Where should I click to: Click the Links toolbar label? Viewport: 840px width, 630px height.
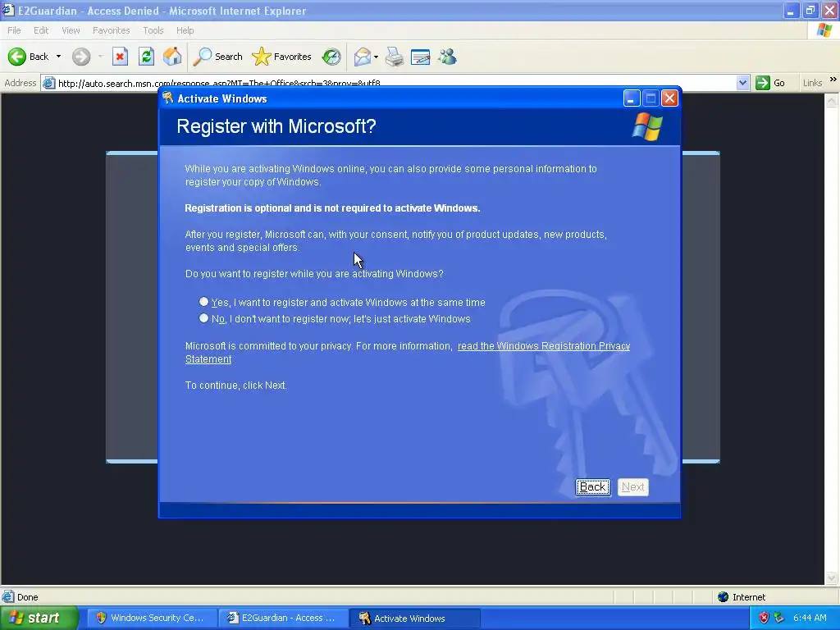(812, 83)
